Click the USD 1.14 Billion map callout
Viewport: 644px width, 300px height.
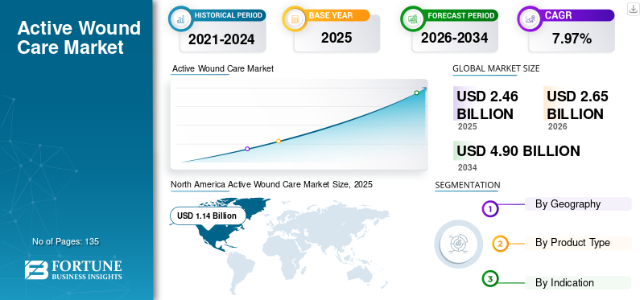208,216
